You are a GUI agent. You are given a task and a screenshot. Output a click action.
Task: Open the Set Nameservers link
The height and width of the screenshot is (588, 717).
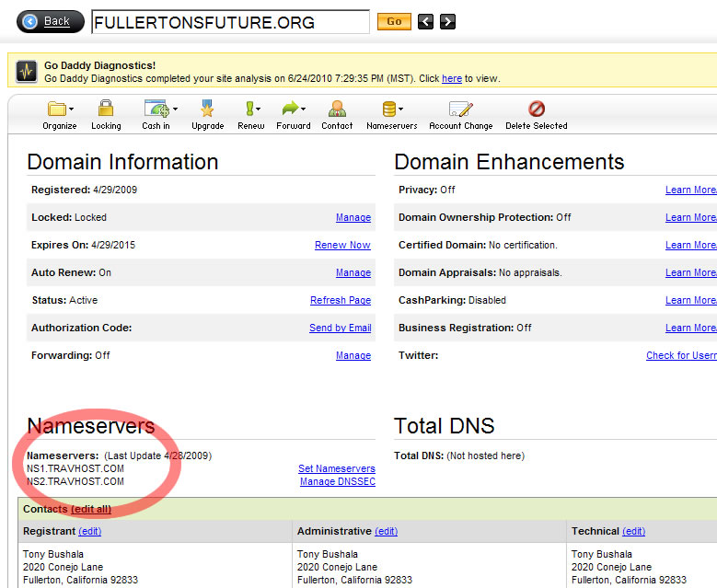pos(336,468)
